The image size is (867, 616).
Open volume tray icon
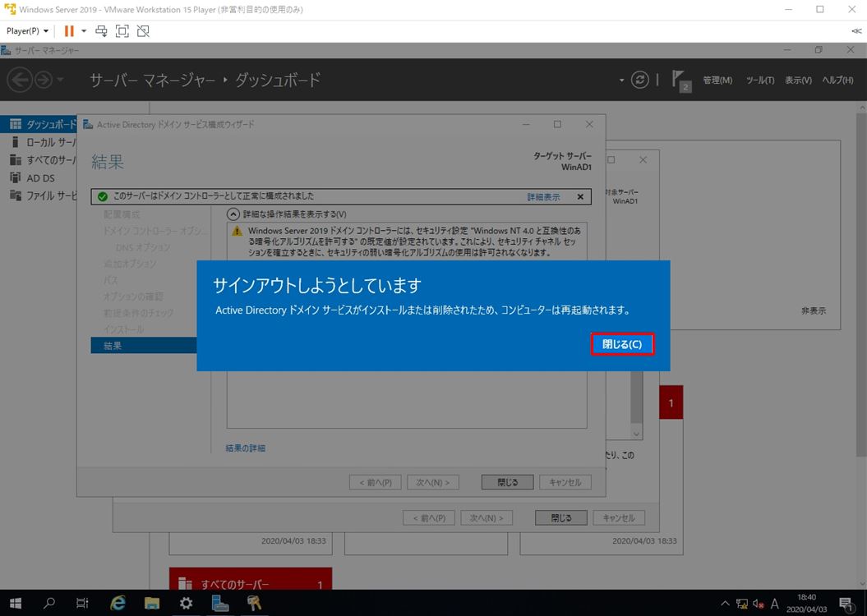click(758, 604)
